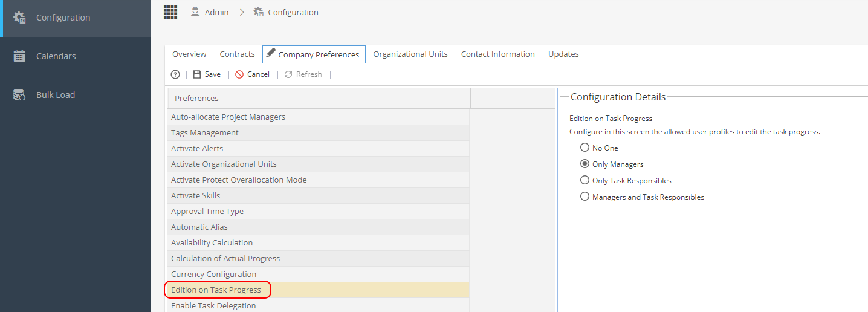Click the Configuration sidebar gear icon

coord(19,18)
